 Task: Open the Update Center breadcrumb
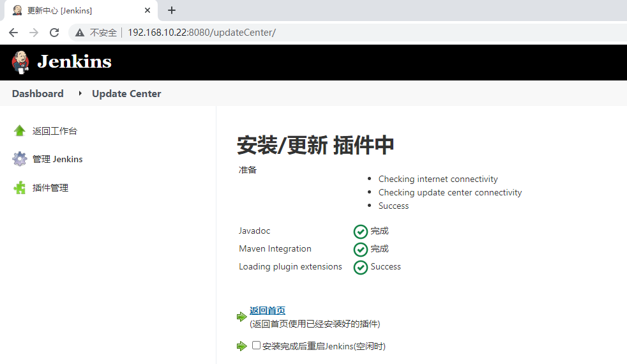(126, 94)
